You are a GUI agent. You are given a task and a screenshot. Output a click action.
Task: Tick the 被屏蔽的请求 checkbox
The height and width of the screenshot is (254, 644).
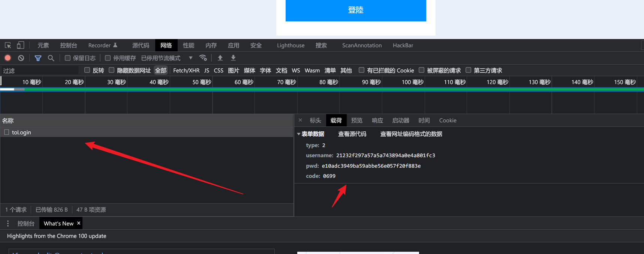(x=421, y=70)
